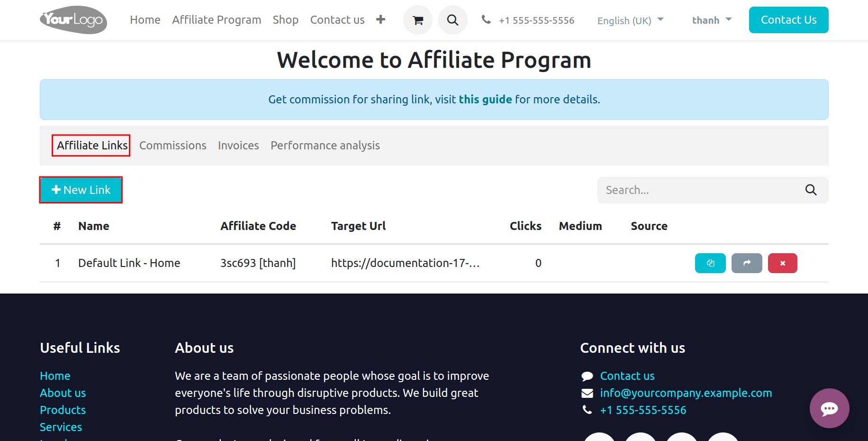Go to Home in the top menu
The height and width of the screenshot is (441, 868).
coord(145,20)
